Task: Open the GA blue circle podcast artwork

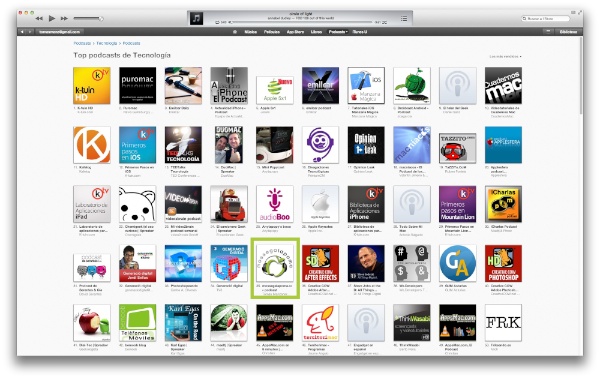Action: (458, 263)
